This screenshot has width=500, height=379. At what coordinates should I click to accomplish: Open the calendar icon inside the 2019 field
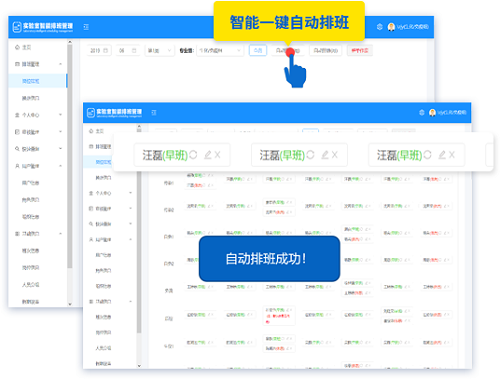coord(106,50)
